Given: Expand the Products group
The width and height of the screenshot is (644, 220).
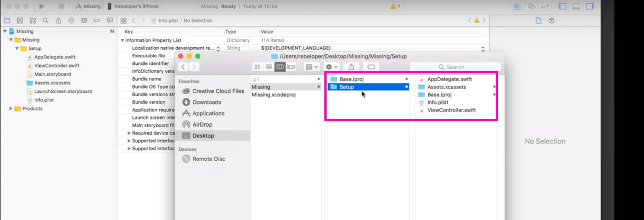Looking at the screenshot, I should pos(11,108).
